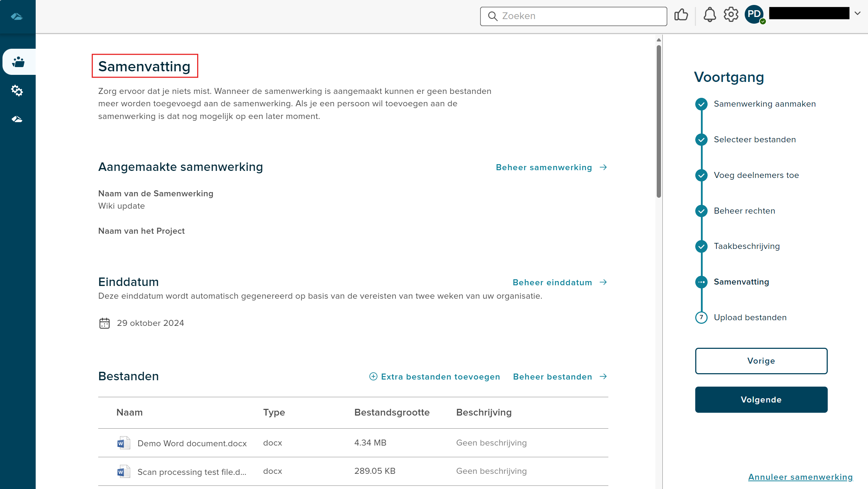
Task: Click the Wiki update collaboration name
Action: click(x=122, y=206)
